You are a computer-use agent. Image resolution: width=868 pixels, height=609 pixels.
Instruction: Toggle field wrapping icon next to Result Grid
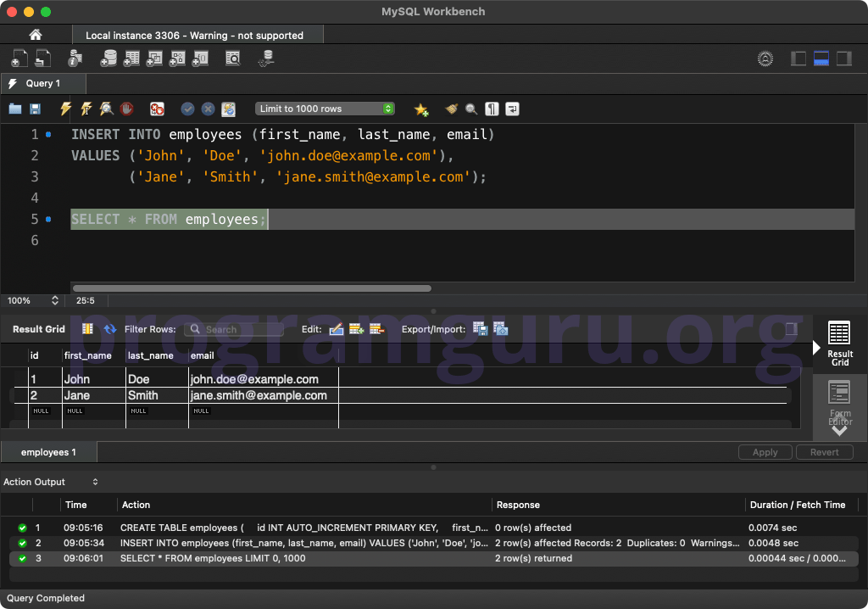tap(87, 328)
